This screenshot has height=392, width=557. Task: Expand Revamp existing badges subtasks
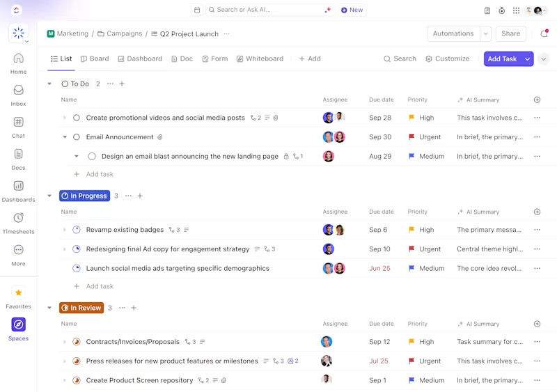point(65,230)
